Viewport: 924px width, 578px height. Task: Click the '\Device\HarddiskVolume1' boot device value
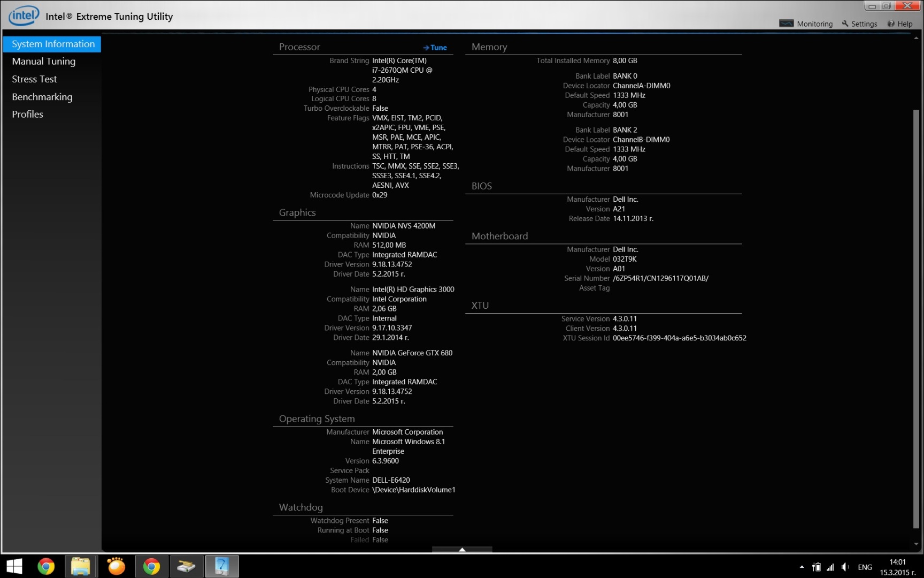(x=414, y=490)
